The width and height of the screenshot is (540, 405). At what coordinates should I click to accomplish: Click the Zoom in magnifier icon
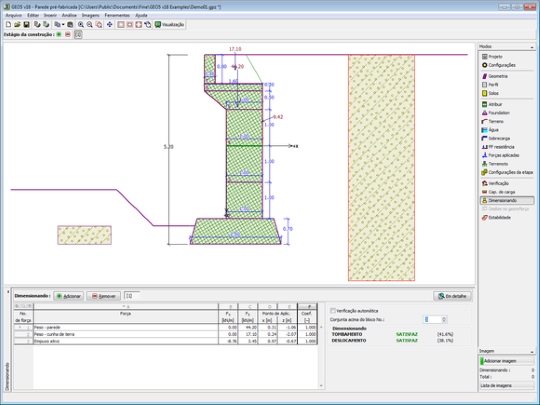pos(81,24)
